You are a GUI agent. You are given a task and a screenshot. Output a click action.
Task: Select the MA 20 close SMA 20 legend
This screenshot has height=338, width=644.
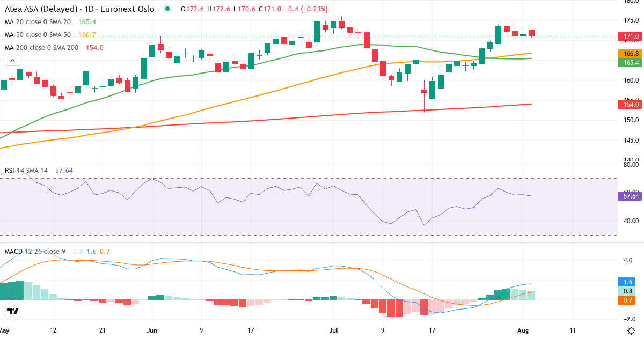pyautogui.click(x=38, y=22)
